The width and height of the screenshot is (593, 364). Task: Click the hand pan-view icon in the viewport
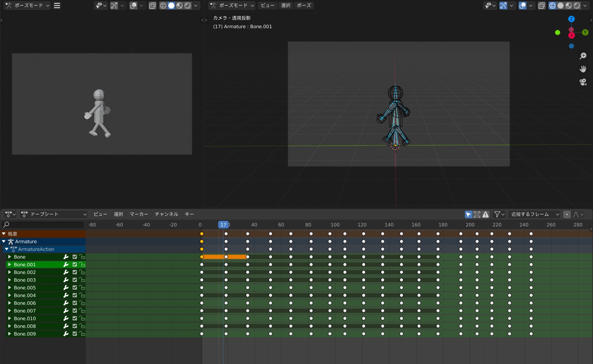pos(583,69)
